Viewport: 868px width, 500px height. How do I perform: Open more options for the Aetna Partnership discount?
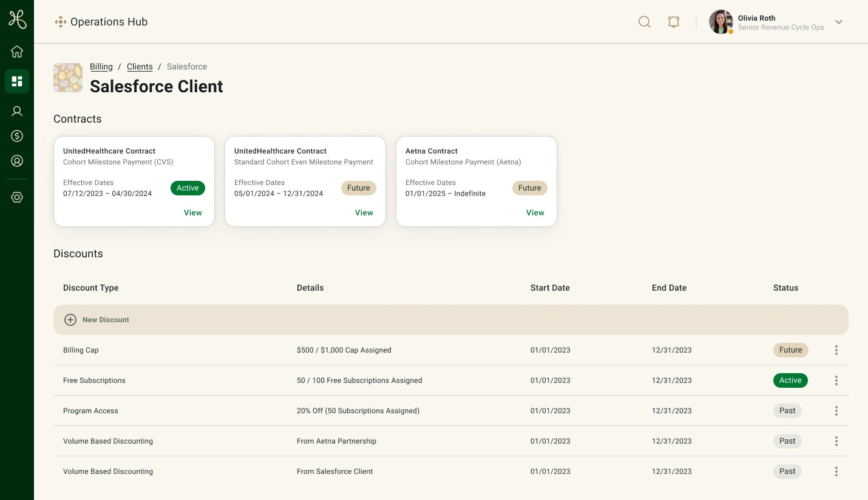point(836,441)
